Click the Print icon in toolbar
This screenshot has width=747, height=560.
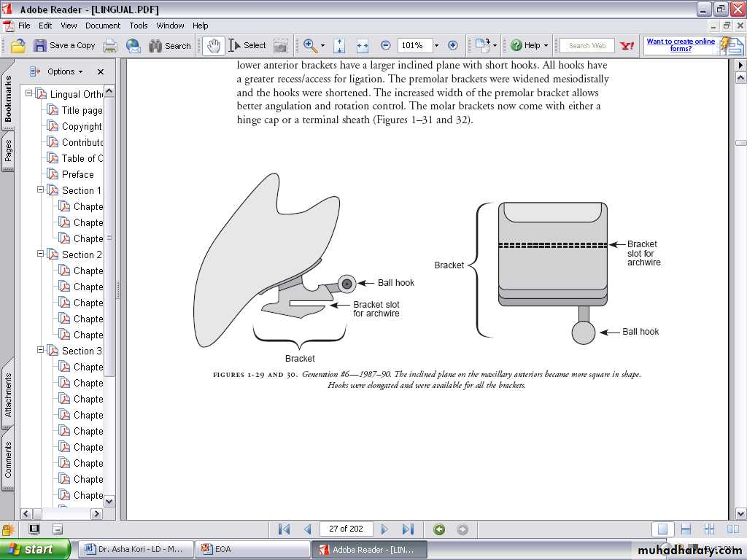click(109, 46)
